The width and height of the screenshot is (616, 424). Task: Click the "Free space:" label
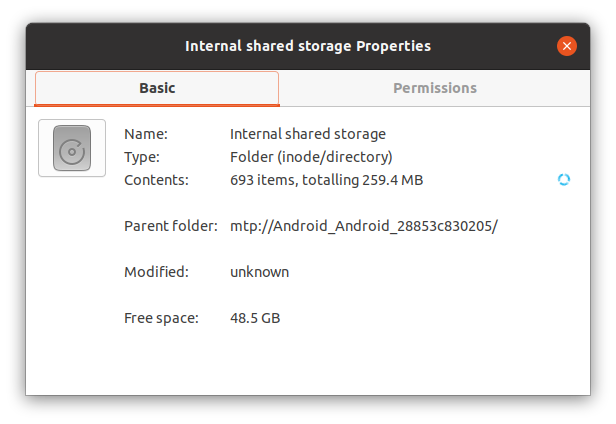pyautogui.click(x=161, y=318)
